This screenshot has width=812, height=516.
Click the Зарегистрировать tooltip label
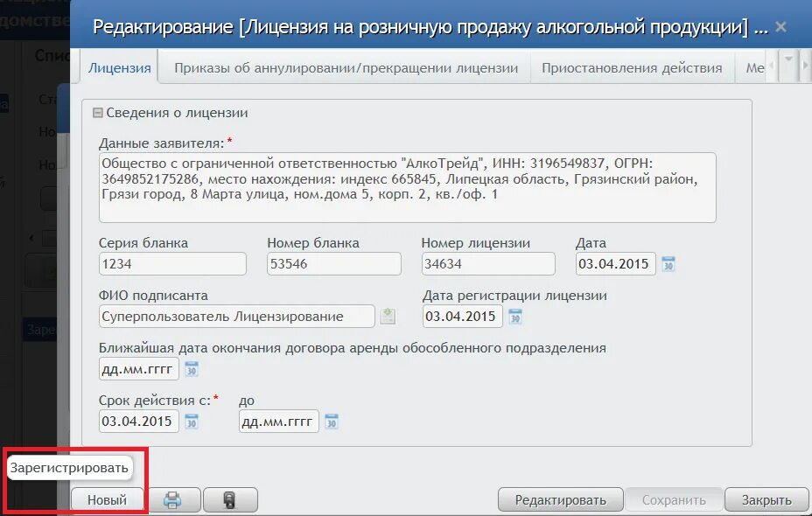(69, 468)
